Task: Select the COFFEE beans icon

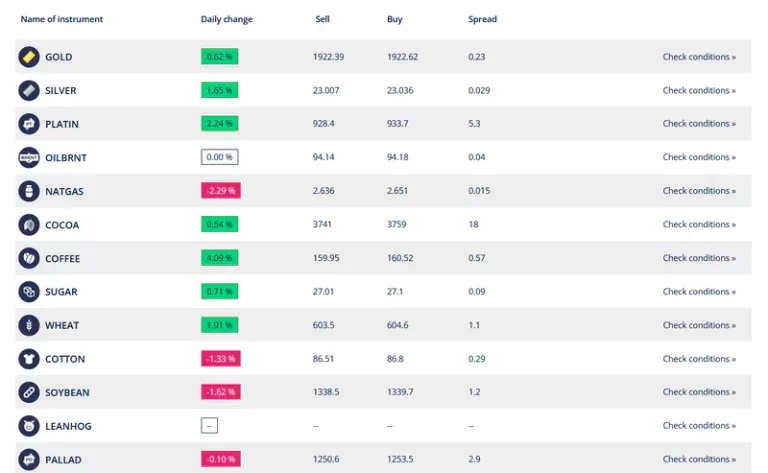Action: [x=29, y=258]
